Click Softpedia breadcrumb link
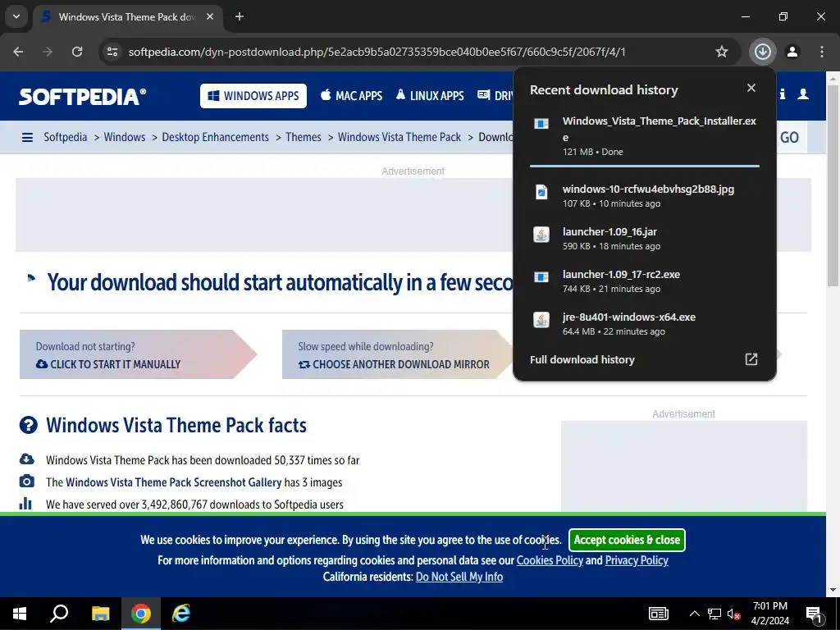Viewport: 840px width, 630px height. click(x=66, y=137)
